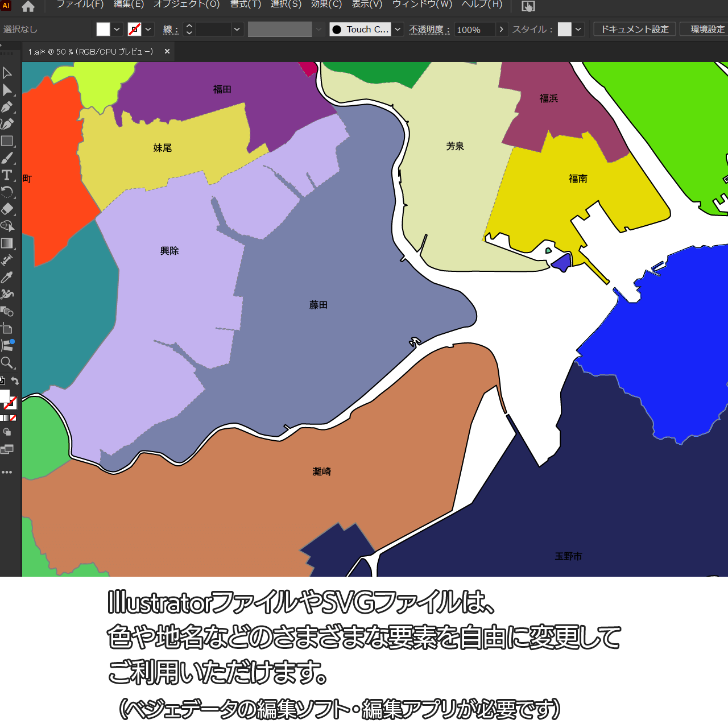Activate the Paintbrush tool
This screenshot has height=728, width=728.
tap(7, 158)
